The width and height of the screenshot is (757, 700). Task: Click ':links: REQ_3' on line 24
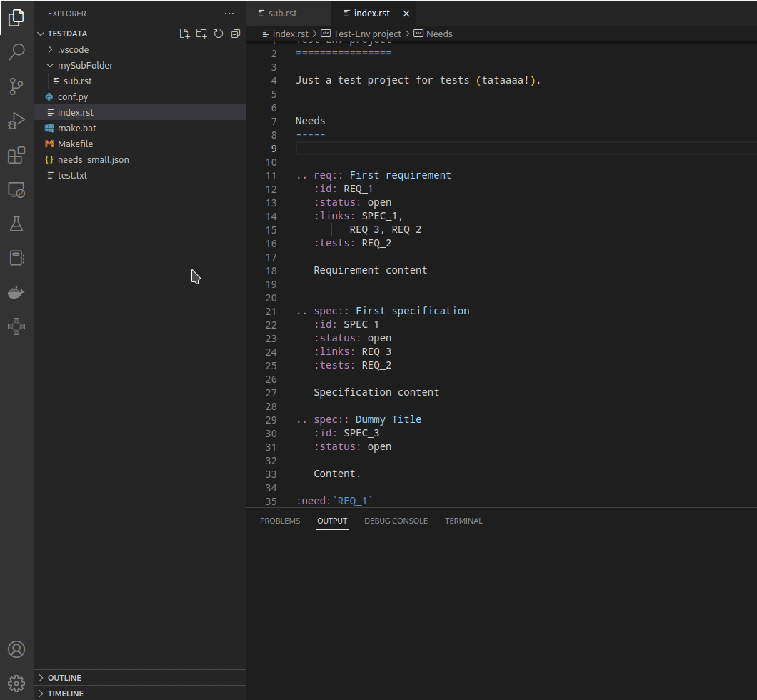[352, 351]
